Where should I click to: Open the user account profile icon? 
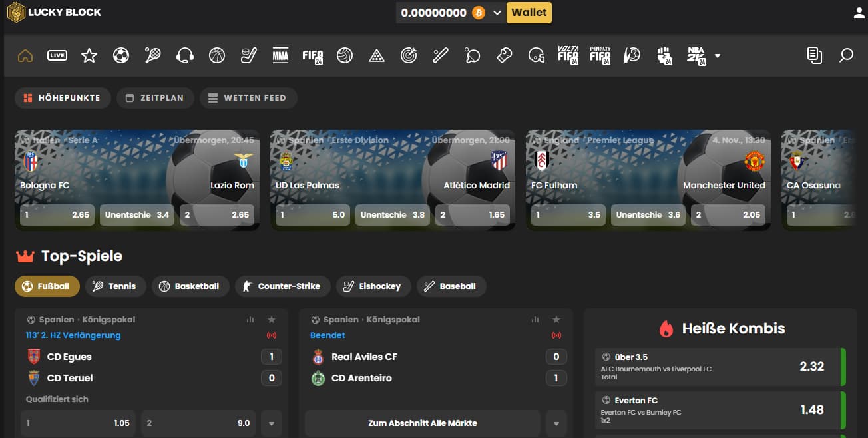(859, 13)
